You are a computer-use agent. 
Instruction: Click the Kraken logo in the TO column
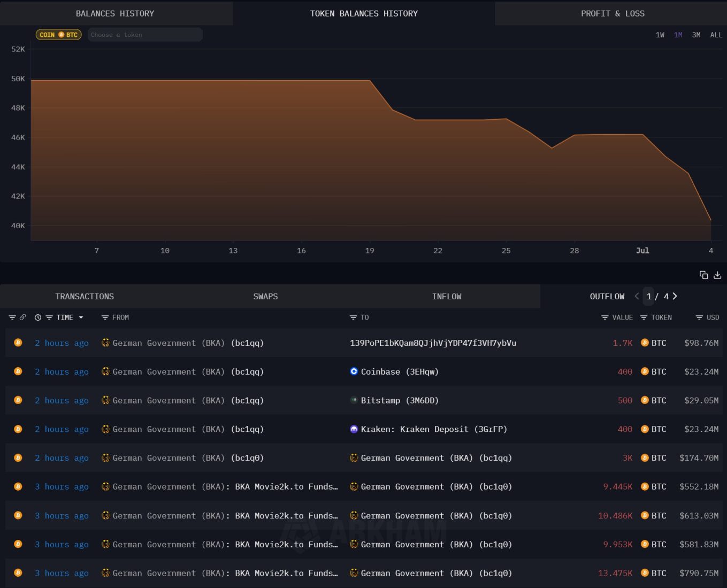click(354, 429)
